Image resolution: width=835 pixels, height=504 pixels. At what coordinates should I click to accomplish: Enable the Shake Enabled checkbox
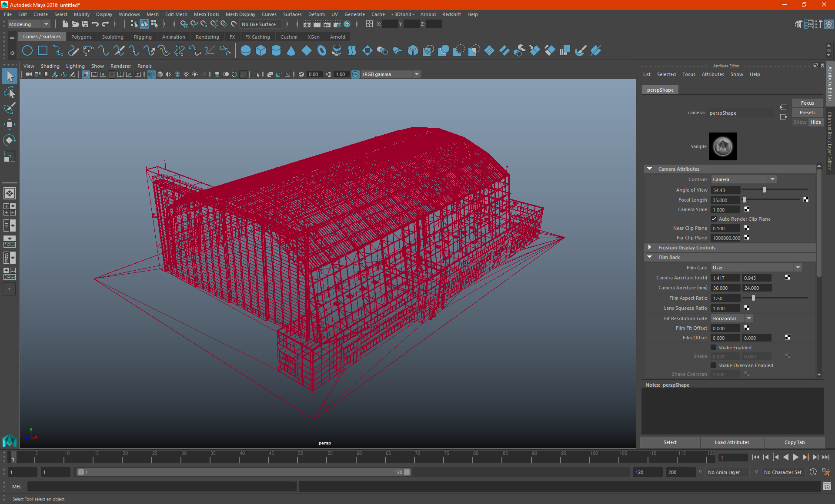tap(714, 348)
